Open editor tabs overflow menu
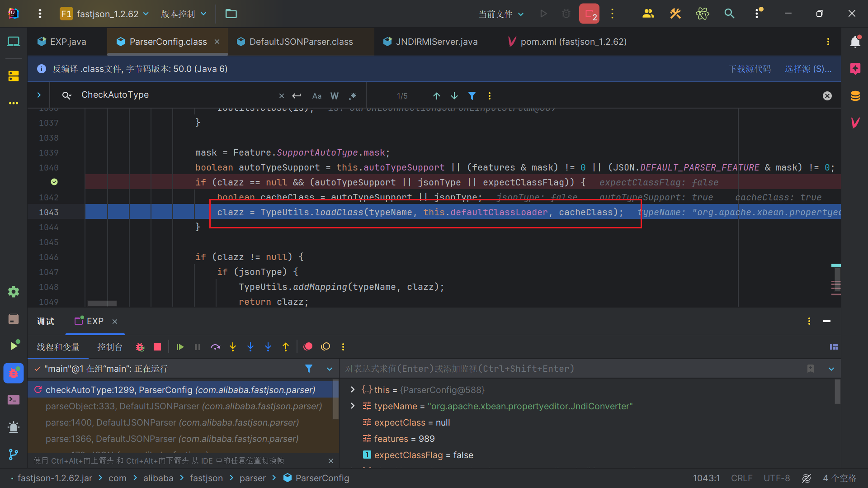 coord(828,42)
